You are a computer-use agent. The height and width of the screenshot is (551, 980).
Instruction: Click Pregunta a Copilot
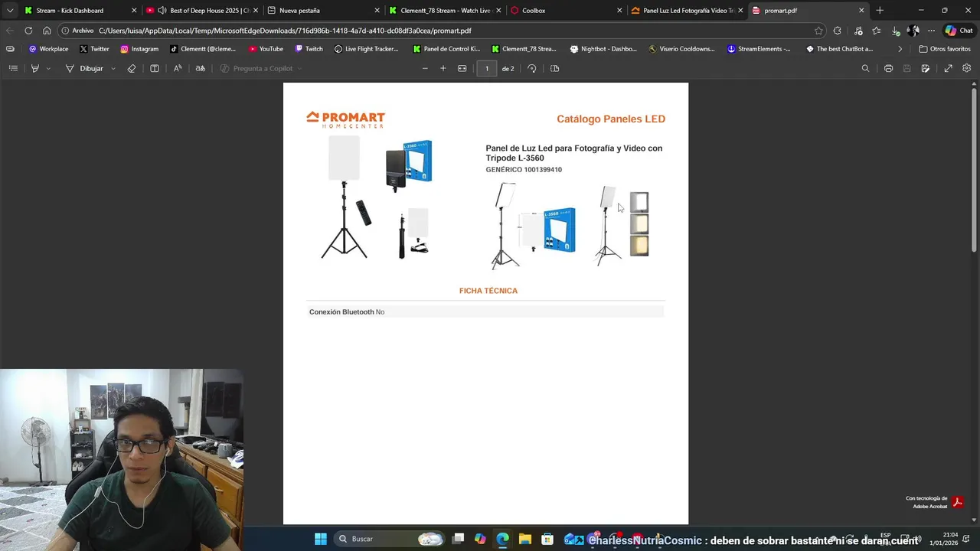[x=260, y=68]
